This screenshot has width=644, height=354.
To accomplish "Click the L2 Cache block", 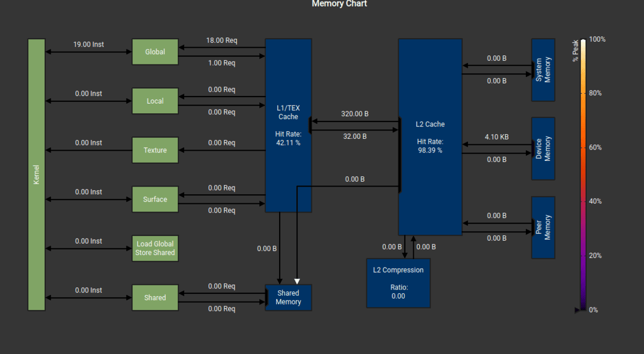I will (x=430, y=136).
